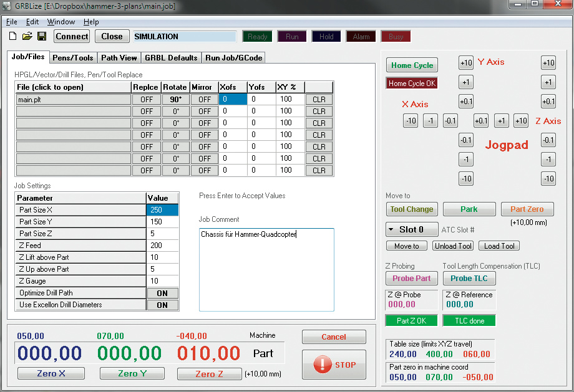This screenshot has height=392, width=574.
Task: Click the Open folder icon
Action: 27,37
